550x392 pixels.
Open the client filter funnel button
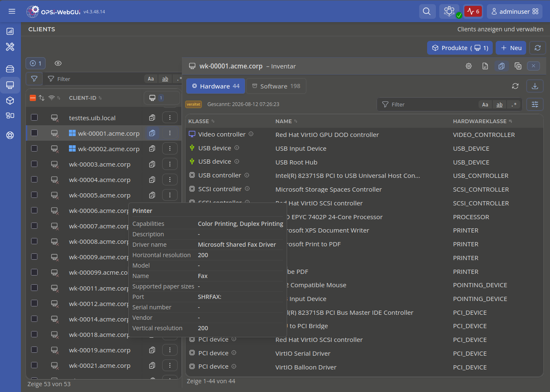(x=34, y=78)
